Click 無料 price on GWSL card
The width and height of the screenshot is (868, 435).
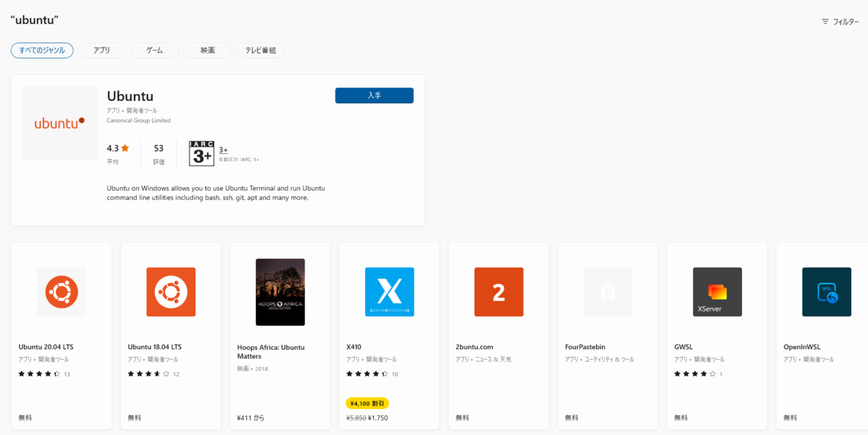[681, 418]
